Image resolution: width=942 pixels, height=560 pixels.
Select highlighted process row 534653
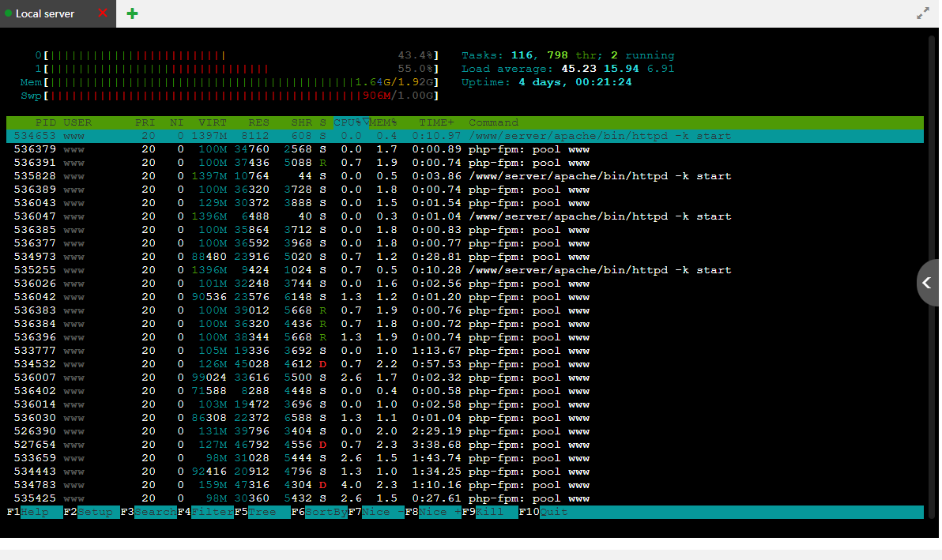pyautogui.click(x=465, y=137)
